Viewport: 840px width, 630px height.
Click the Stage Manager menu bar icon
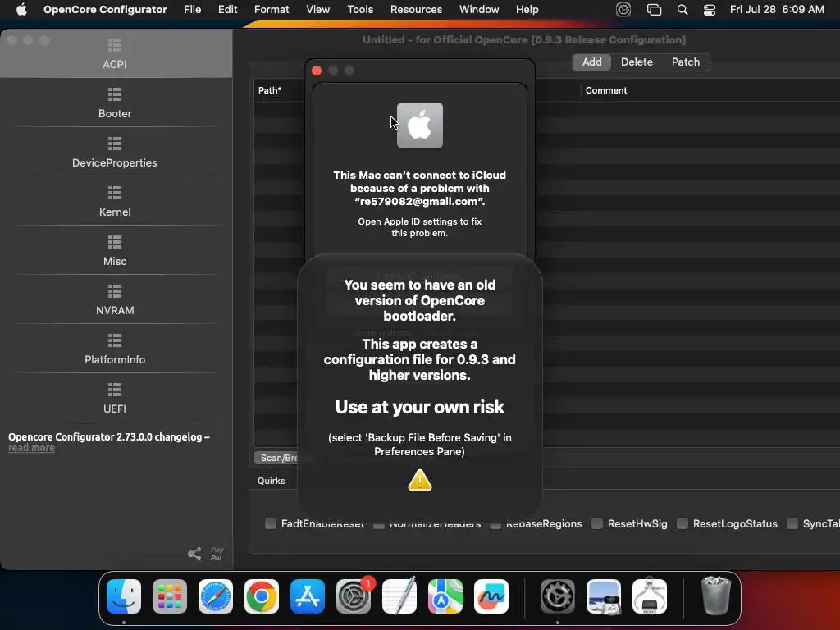tap(654, 10)
